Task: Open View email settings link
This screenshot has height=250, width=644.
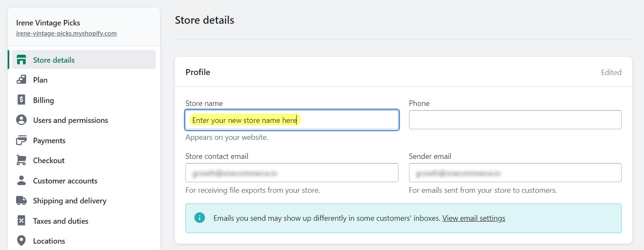Action: tap(473, 218)
